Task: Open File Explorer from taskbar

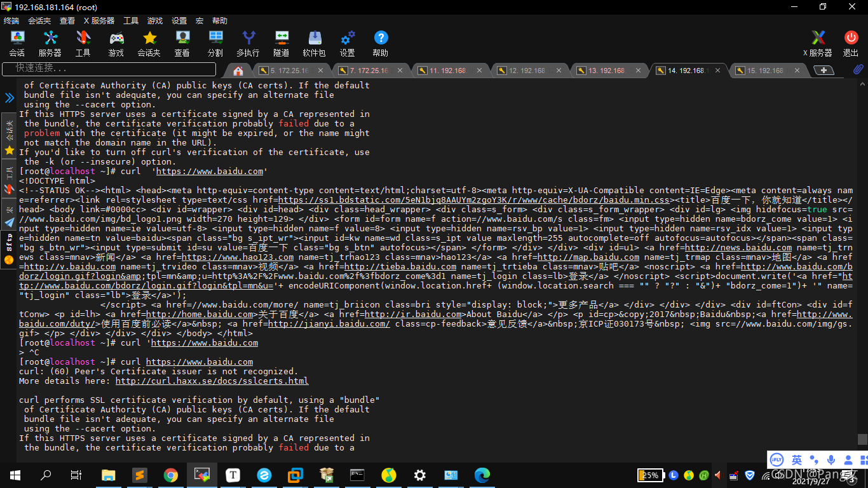Action: tap(109, 475)
